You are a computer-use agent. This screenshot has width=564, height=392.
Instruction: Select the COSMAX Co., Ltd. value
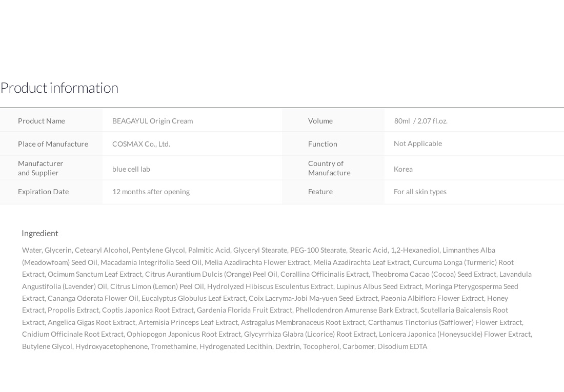[x=141, y=144]
